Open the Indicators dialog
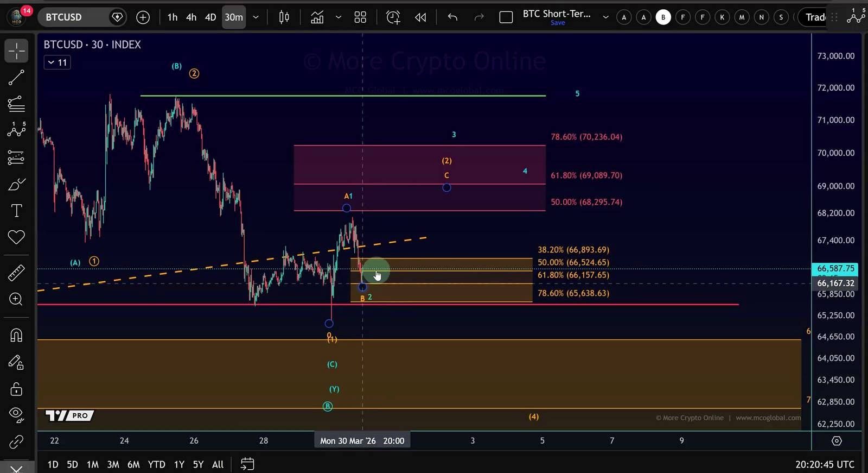 317,17
